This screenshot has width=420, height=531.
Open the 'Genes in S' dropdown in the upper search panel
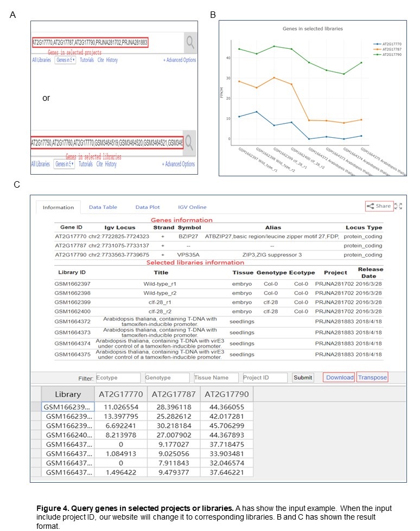click(65, 60)
